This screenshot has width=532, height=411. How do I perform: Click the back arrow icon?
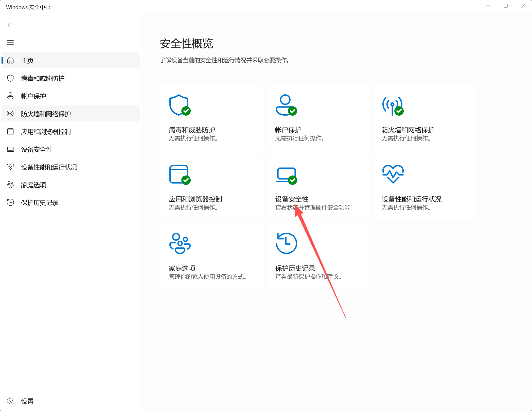point(10,25)
